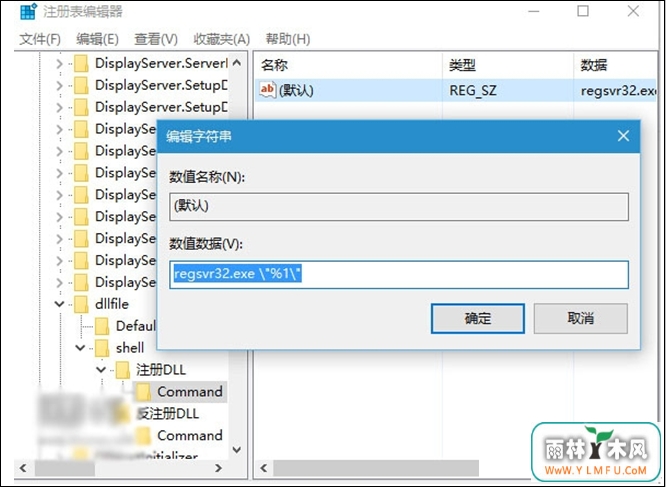The height and width of the screenshot is (487, 666).
Task: Open the 查看(V) menu
Action: (x=155, y=39)
